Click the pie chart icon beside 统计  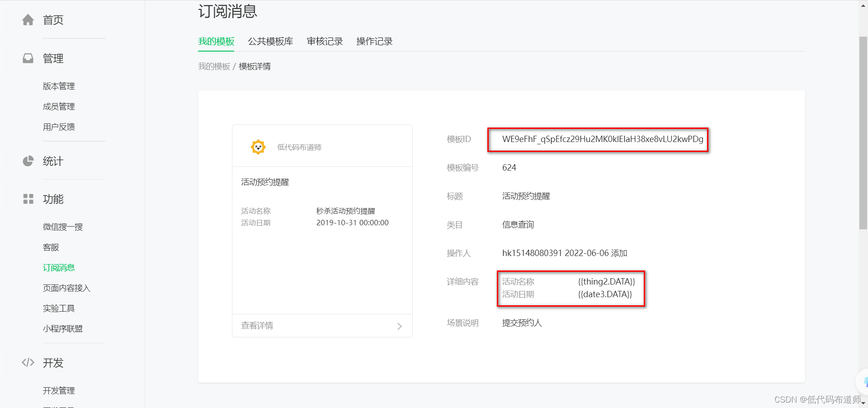click(28, 161)
